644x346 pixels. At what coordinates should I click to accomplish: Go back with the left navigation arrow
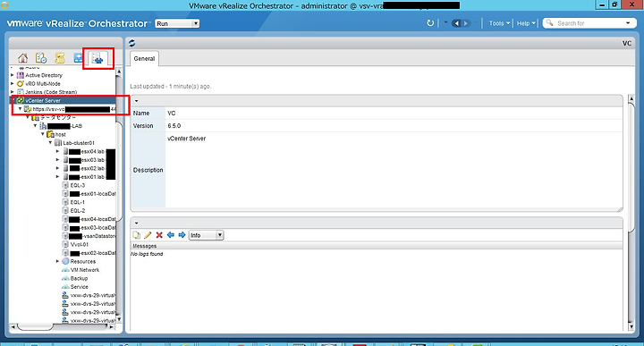coord(456,23)
